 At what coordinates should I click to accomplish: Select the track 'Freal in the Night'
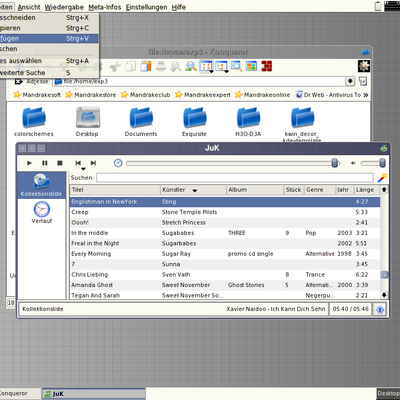pyautogui.click(x=225, y=243)
